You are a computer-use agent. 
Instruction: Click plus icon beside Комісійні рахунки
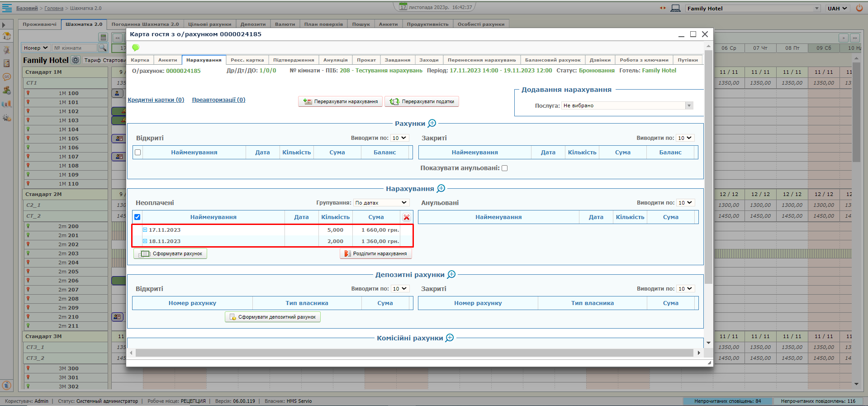point(450,338)
